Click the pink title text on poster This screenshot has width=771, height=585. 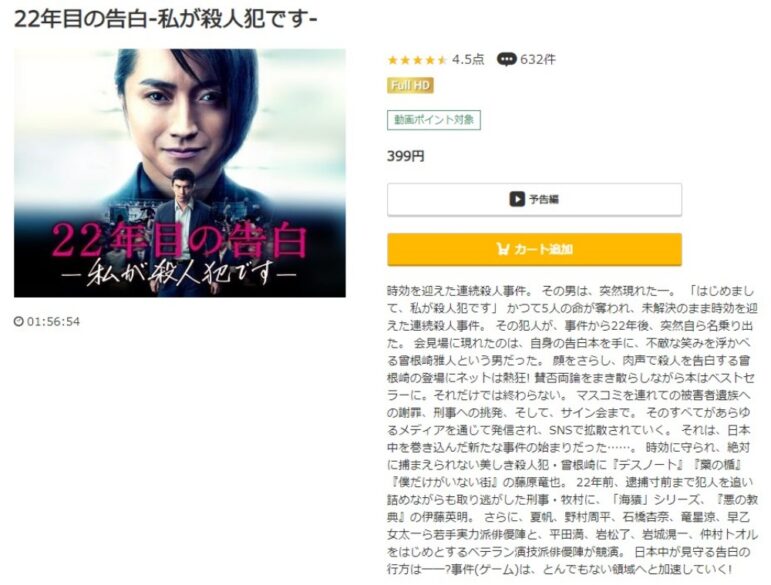coord(179,241)
